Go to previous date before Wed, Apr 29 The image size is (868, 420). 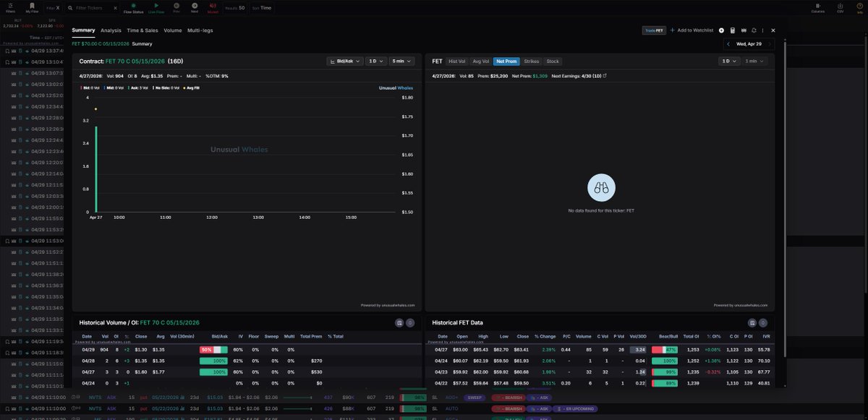tap(730, 44)
